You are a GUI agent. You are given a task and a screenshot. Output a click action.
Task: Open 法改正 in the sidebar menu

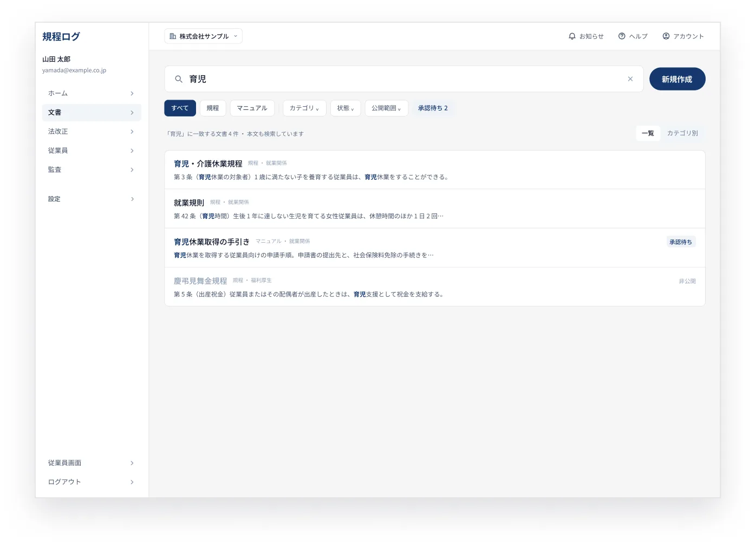[x=92, y=132]
